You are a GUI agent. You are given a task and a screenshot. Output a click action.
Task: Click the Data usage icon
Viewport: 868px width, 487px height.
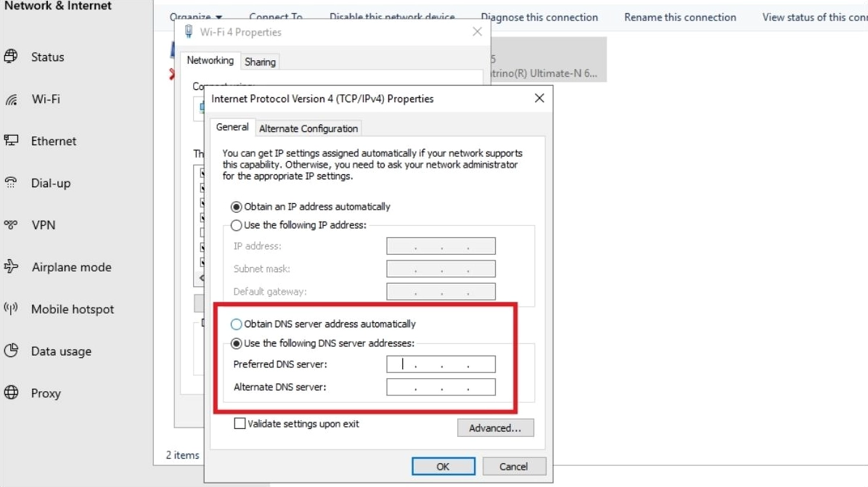[11, 351]
